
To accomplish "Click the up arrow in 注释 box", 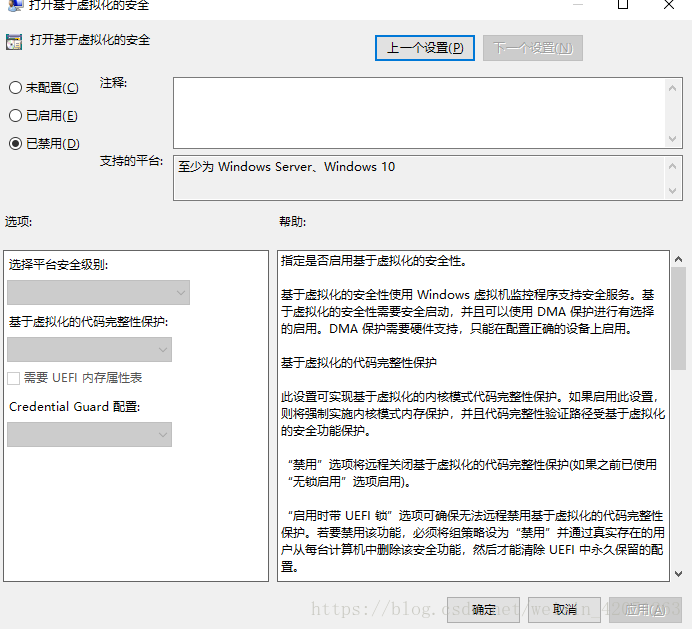I will 675,89.
